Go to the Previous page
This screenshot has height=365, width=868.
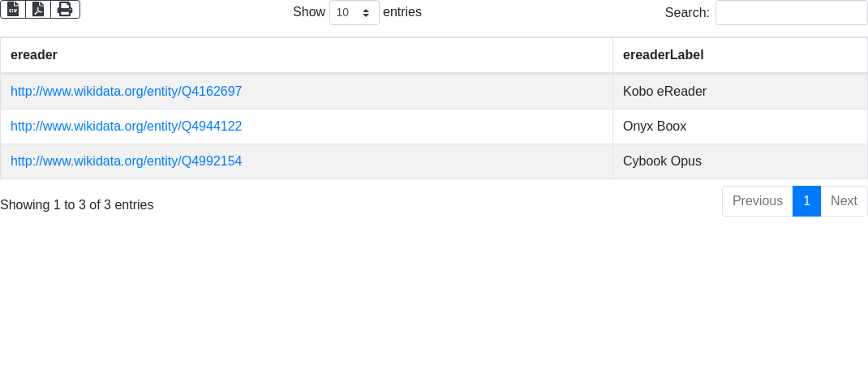click(x=757, y=201)
